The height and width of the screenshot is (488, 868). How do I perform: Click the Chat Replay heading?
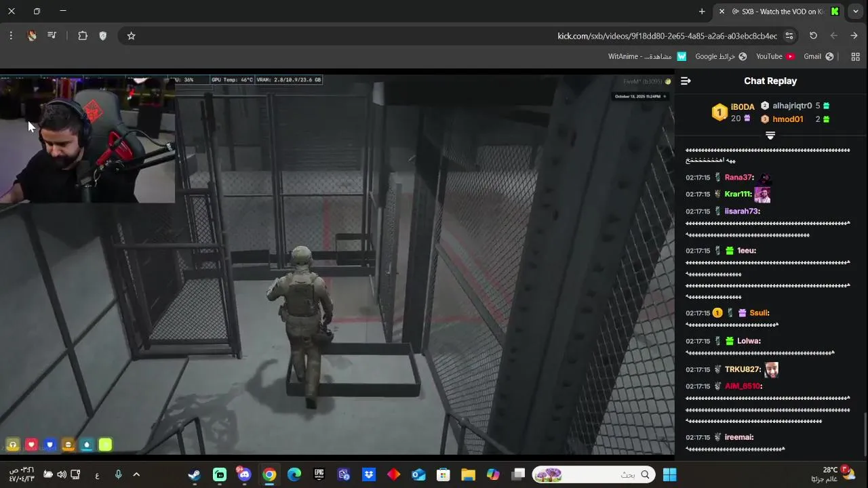[x=770, y=81]
